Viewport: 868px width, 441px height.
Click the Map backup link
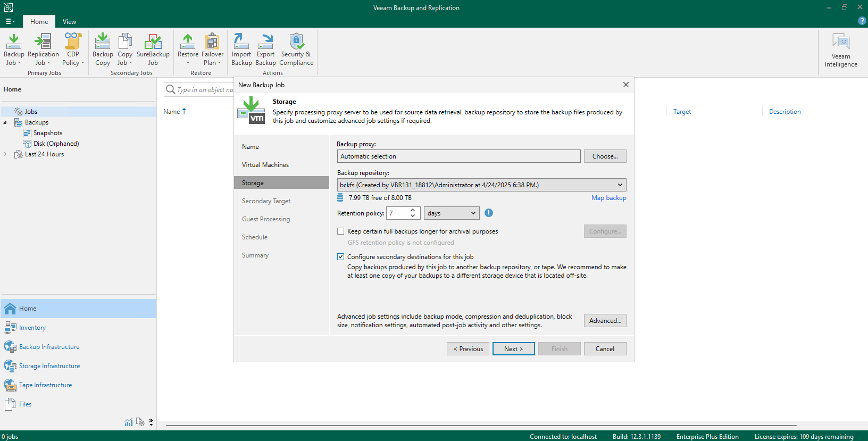tap(609, 198)
